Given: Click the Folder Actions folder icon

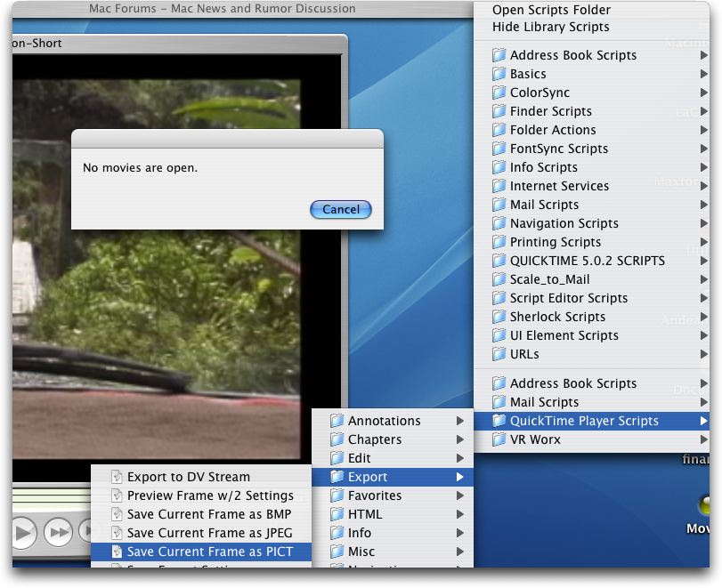Looking at the screenshot, I should (x=499, y=130).
